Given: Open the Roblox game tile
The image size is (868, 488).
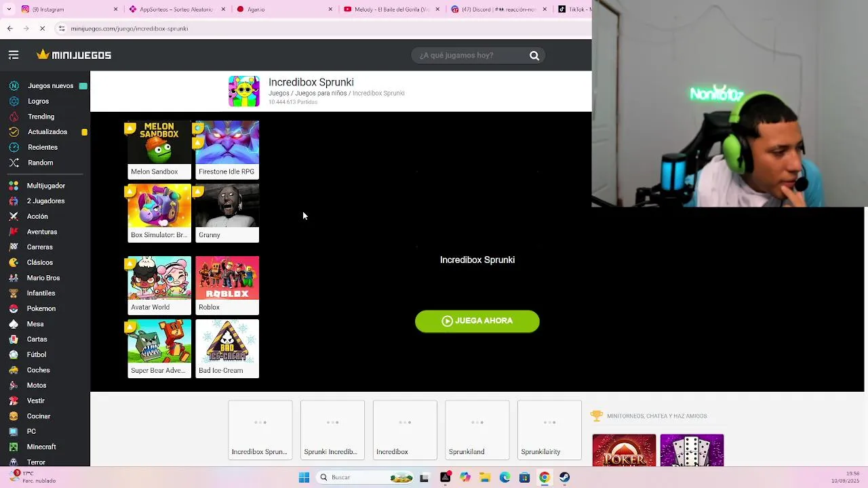Looking at the screenshot, I should 227,285.
